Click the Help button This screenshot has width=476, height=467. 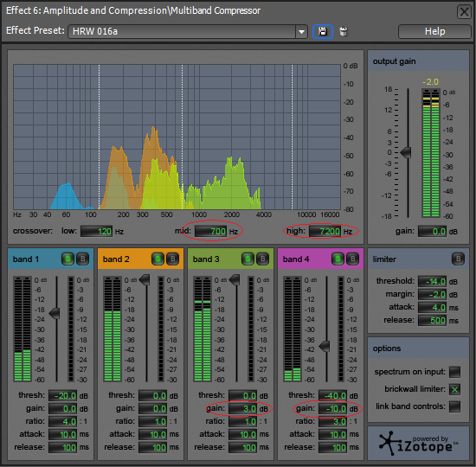(x=434, y=31)
